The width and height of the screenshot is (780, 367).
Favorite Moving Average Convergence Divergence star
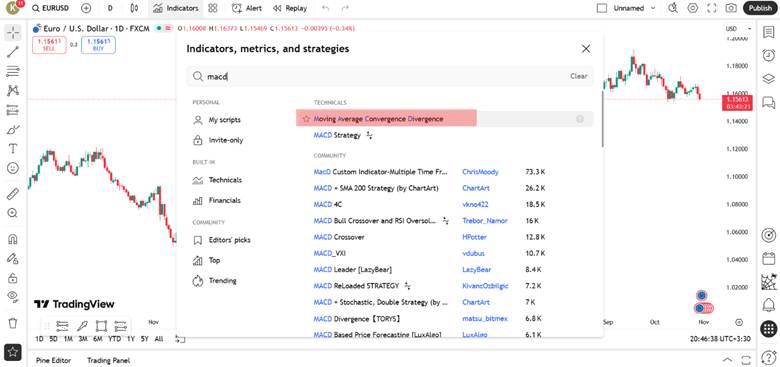pyautogui.click(x=306, y=119)
